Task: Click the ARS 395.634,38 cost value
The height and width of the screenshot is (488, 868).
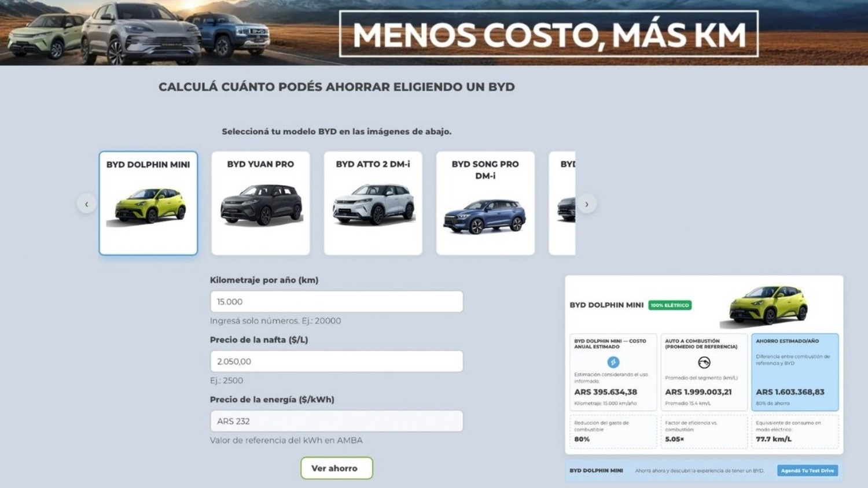Action: pyautogui.click(x=605, y=392)
